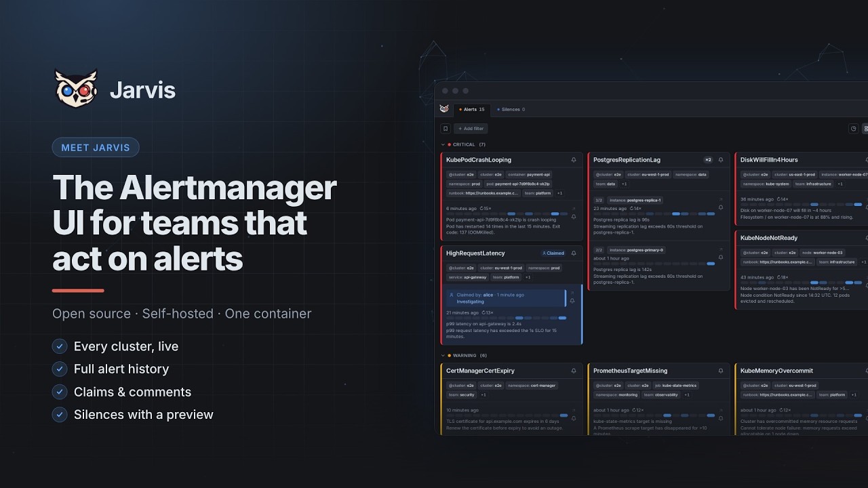Click the ×2 instance count on PostgresReplicationLag

tap(708, 160)
